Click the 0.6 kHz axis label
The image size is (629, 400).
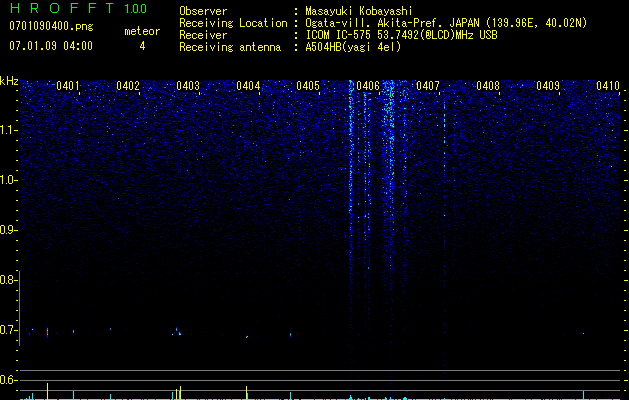tap(7, 380)
